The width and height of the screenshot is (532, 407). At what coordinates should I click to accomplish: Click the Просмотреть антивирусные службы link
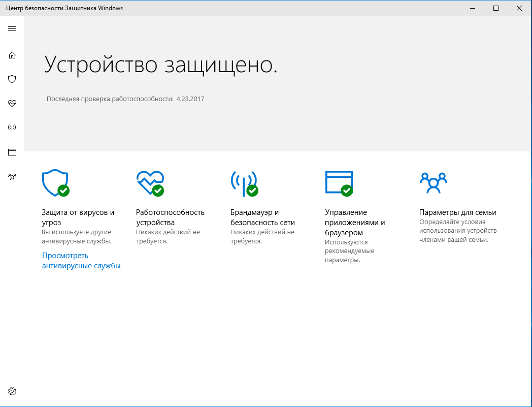pyautogui.click(x=81, y=261)
